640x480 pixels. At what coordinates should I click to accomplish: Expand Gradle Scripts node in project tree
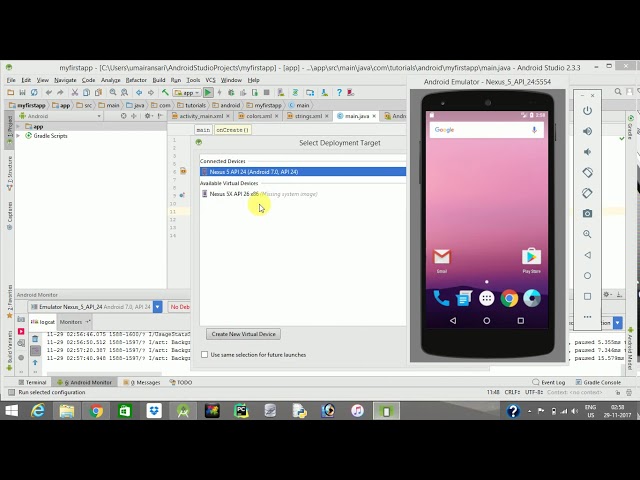pos(18,136)
